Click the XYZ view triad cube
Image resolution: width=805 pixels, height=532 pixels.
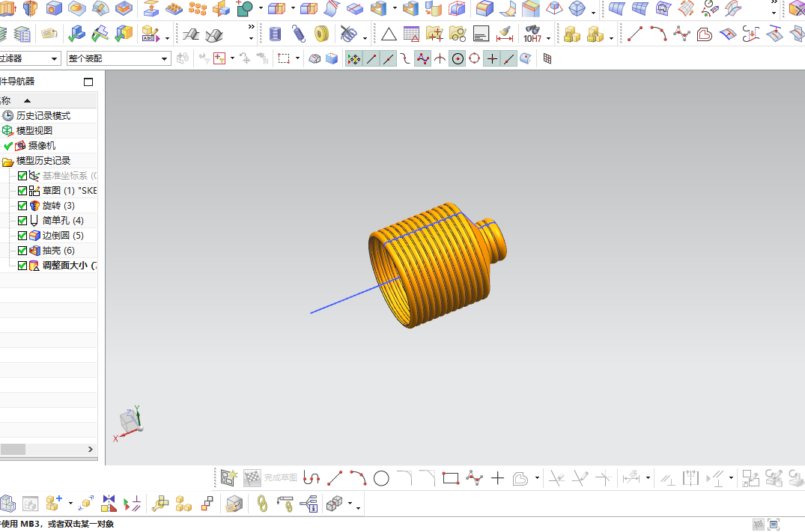[x=128, y=422]
